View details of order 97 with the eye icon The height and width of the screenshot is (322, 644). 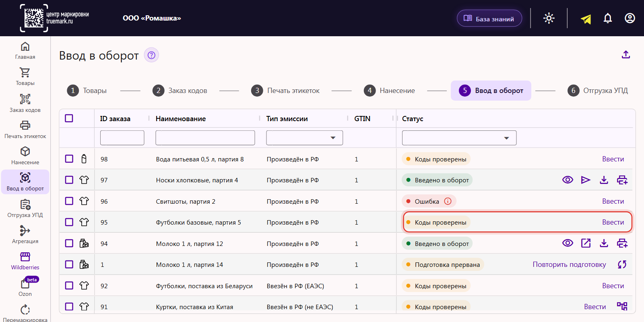click(568, 180)
